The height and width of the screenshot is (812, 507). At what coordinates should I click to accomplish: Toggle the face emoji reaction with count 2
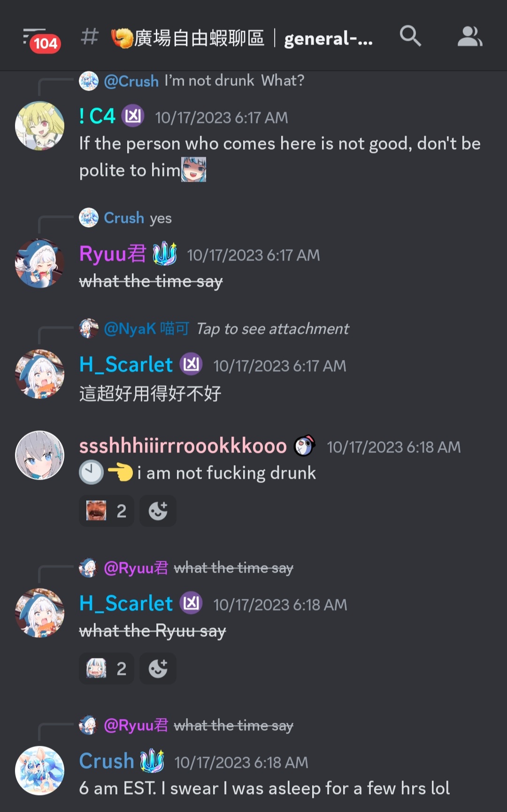click(x=107, y=511)
